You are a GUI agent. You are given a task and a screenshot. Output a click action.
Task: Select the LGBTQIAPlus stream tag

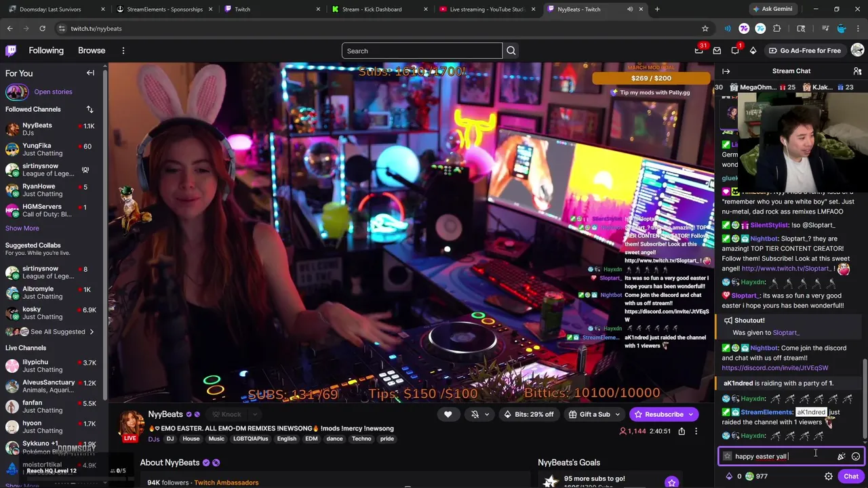coord(251,439)
